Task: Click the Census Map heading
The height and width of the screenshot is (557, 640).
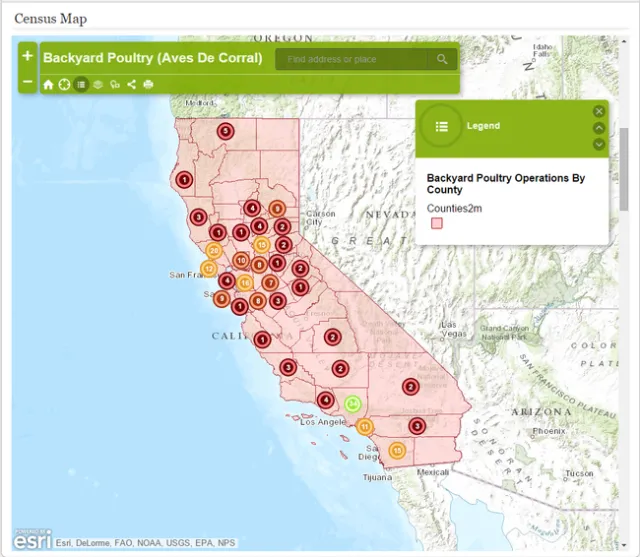Action: pos(51,19)
